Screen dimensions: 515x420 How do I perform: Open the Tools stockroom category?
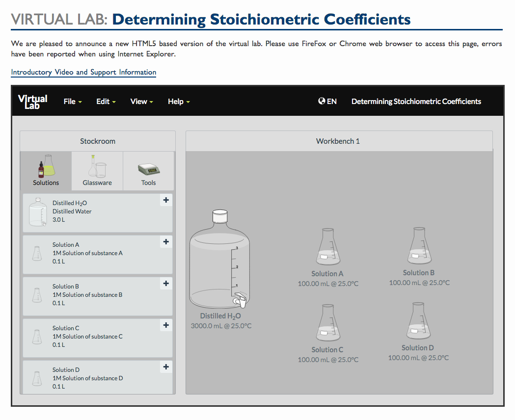coord(148,171)
